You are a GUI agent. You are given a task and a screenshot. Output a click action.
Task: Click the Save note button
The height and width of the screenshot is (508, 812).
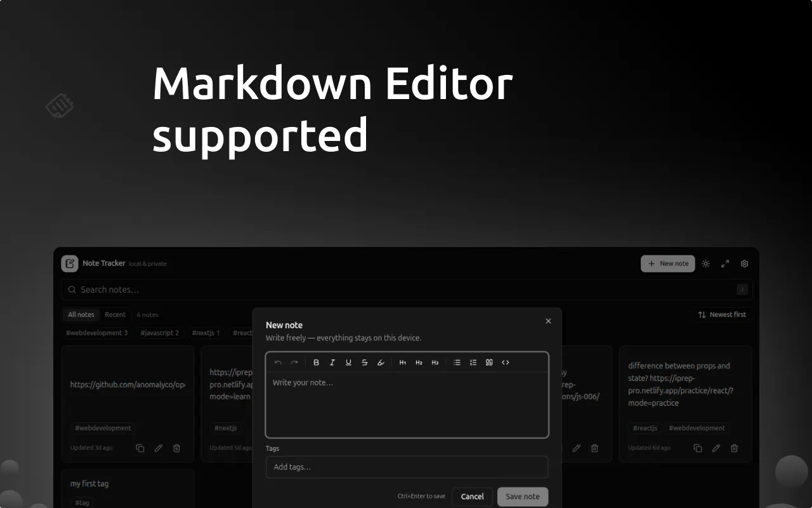[x=523, y=497]
